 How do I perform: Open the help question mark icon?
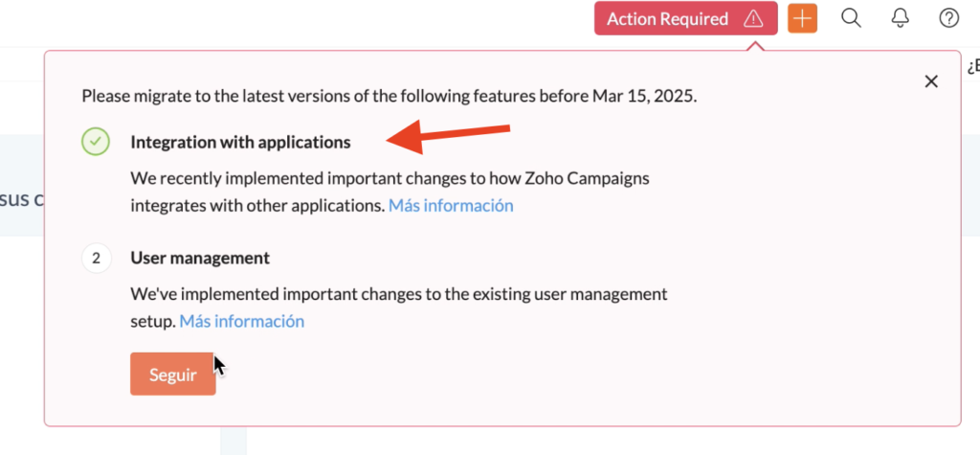point(948,19)
